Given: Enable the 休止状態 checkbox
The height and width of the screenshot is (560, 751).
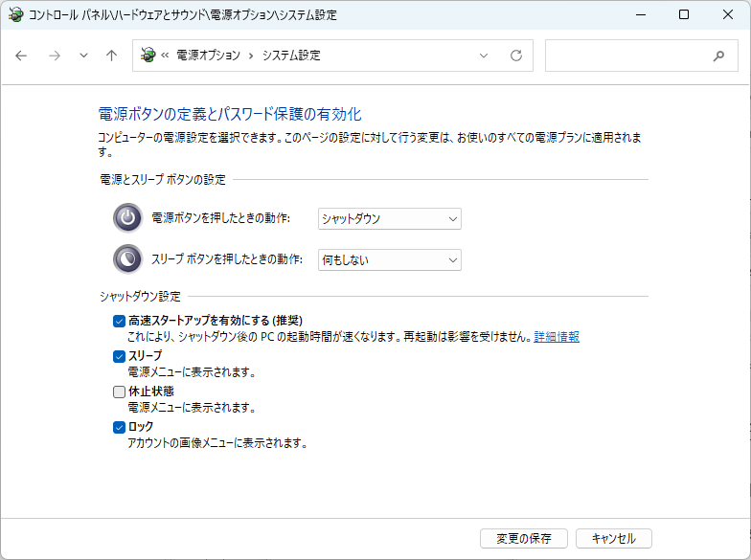Looking at the screenshot, I should [x=120, y=392].
